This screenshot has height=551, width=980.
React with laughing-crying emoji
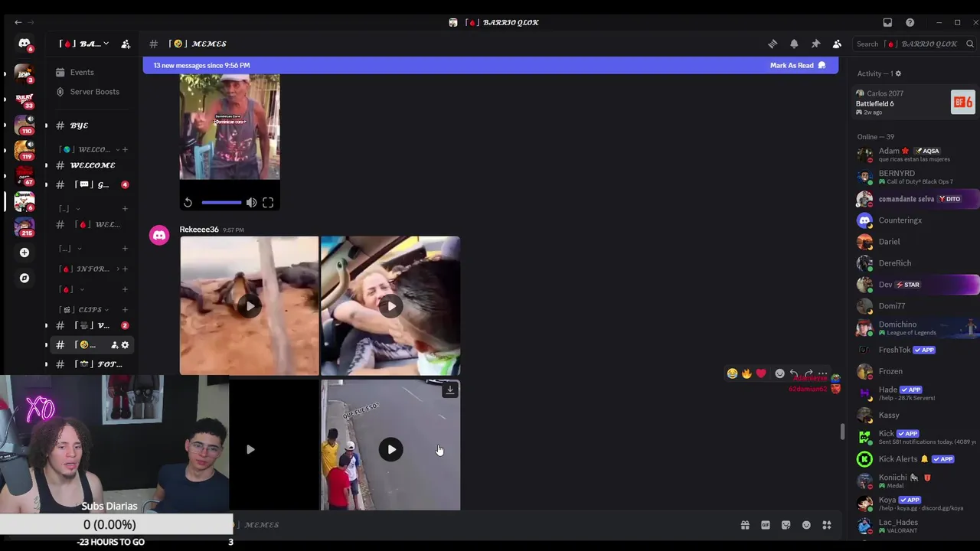pyautogui.click(x=733, y=373)
